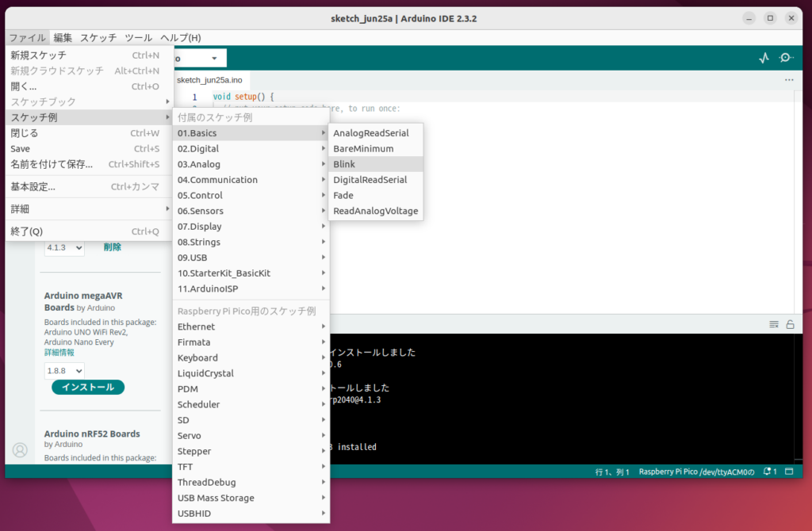This screenshot has height=531, width=812.
Task: Open the 1.8.8 version dropdown
Action: point(64,371)
